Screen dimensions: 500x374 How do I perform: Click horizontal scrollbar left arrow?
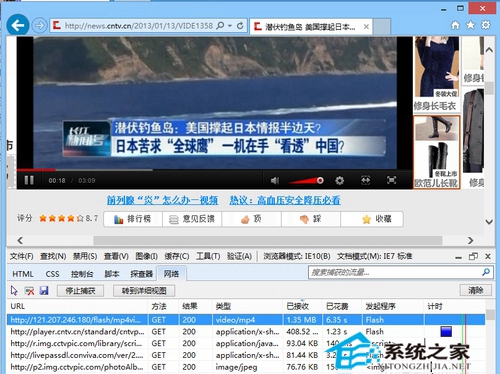20,240
